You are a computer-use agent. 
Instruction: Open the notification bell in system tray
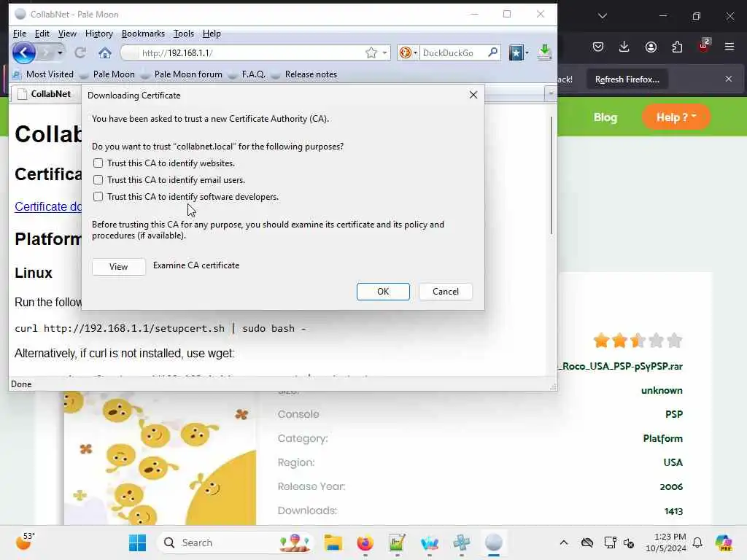[x=697, y=542]
